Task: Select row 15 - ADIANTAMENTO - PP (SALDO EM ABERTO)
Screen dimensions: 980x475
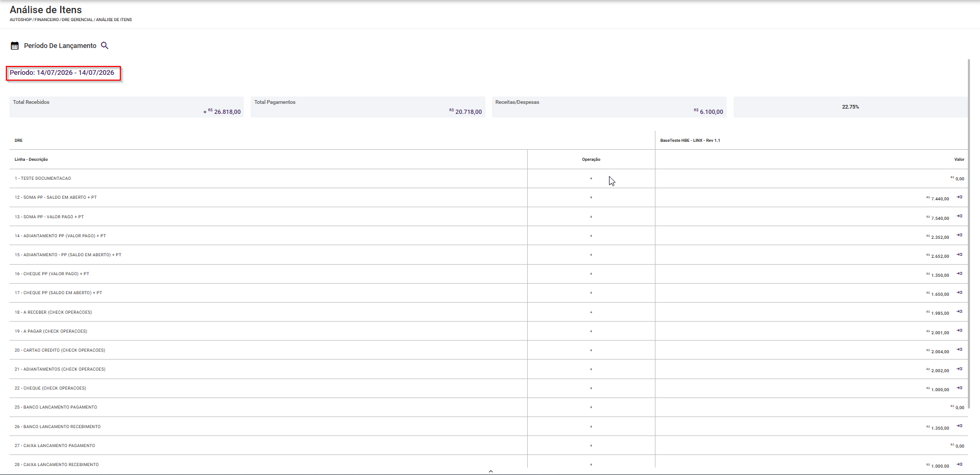Action: pyautogui.click(x=489, y=255)
